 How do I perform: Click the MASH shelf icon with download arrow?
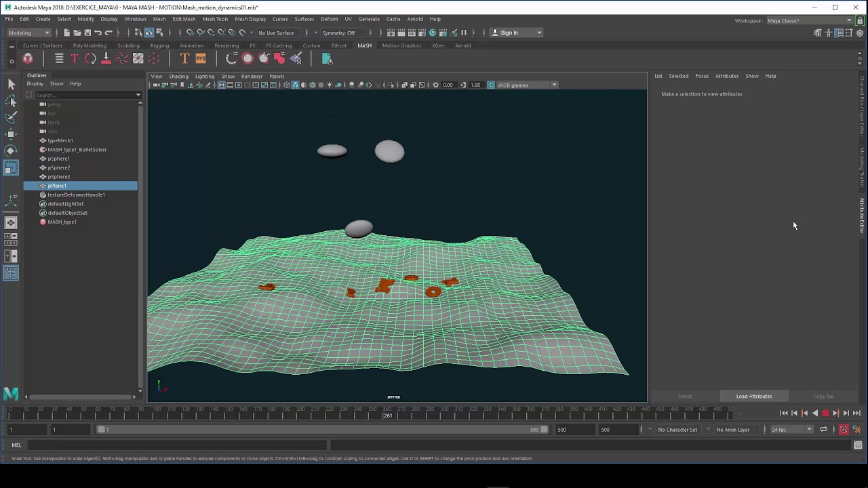coord(106,59)
